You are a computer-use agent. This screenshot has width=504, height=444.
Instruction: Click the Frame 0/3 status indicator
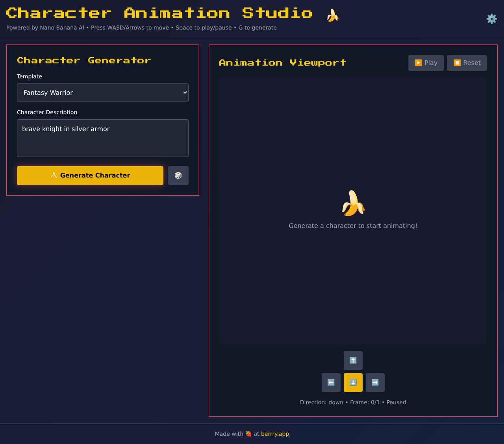(365, 402)
